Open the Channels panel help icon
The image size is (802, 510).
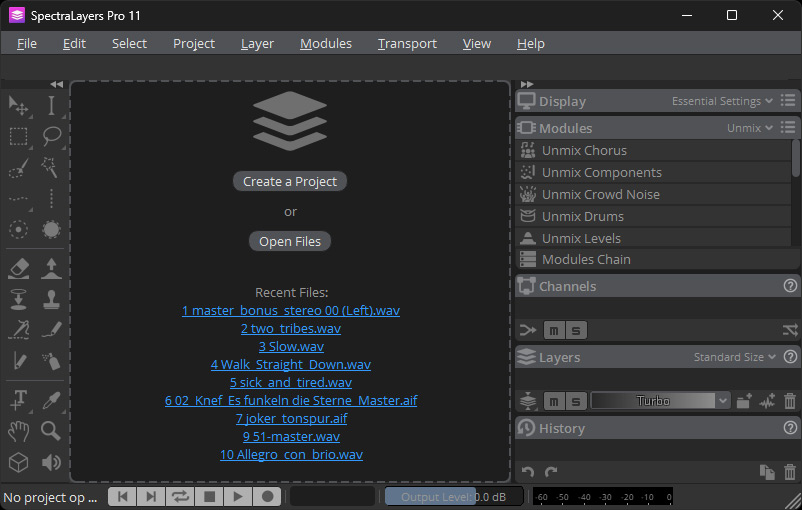tap(790, 286)
